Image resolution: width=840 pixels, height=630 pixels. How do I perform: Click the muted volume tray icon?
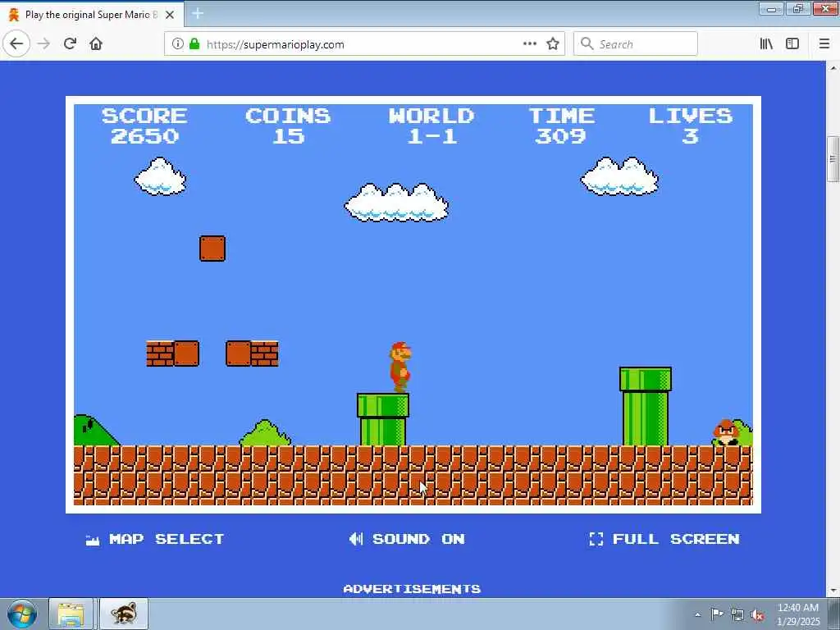pos(757,614)
